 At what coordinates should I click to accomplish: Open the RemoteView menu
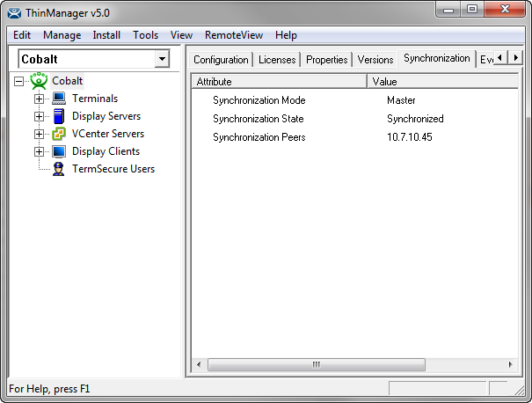(234, 35)
